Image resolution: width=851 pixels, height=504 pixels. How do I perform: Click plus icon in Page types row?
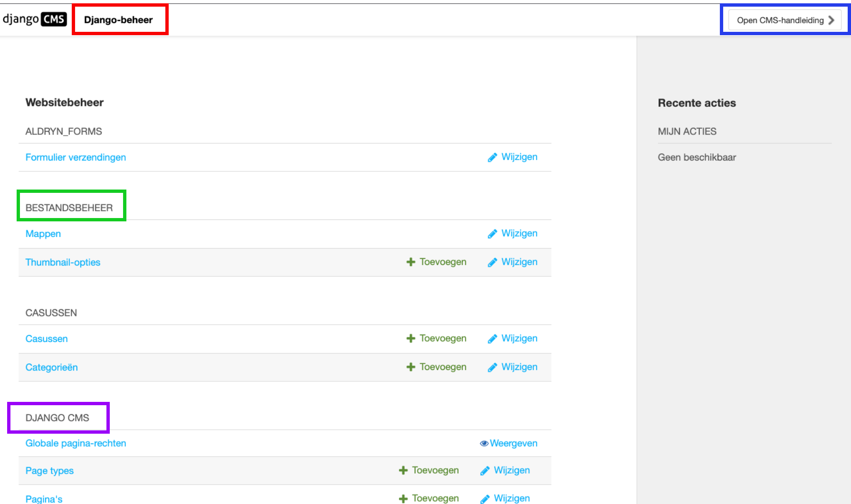[403, 471]
